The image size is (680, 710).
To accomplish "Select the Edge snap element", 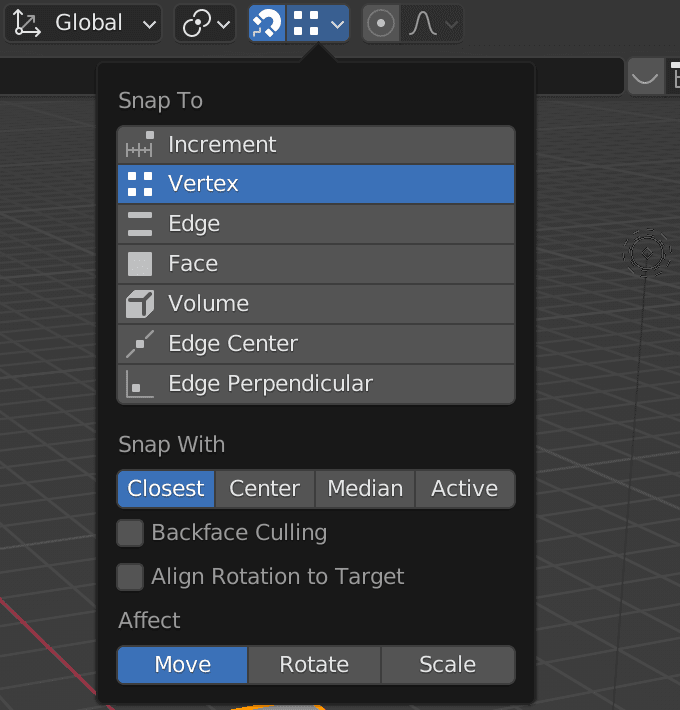I will (x=316, y=224).
